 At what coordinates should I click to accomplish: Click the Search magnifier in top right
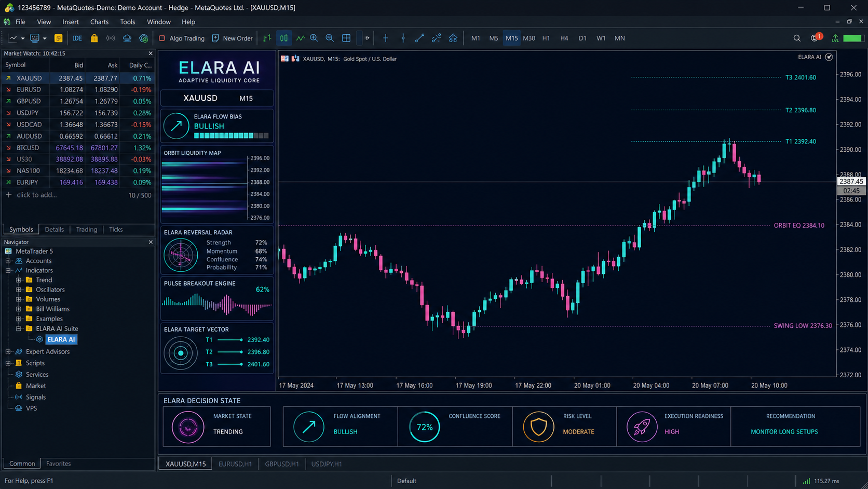tap(797, 38)
